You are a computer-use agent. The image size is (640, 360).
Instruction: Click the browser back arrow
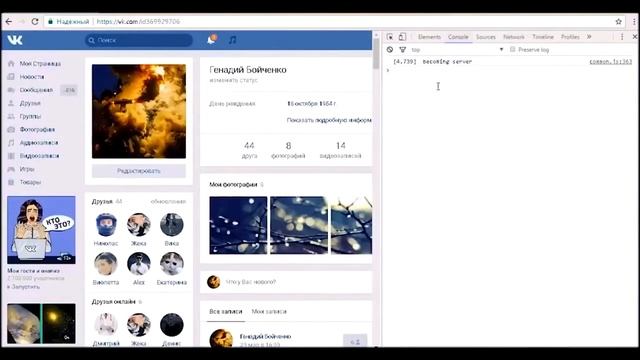pyautogui.click(x=9, y=21)
